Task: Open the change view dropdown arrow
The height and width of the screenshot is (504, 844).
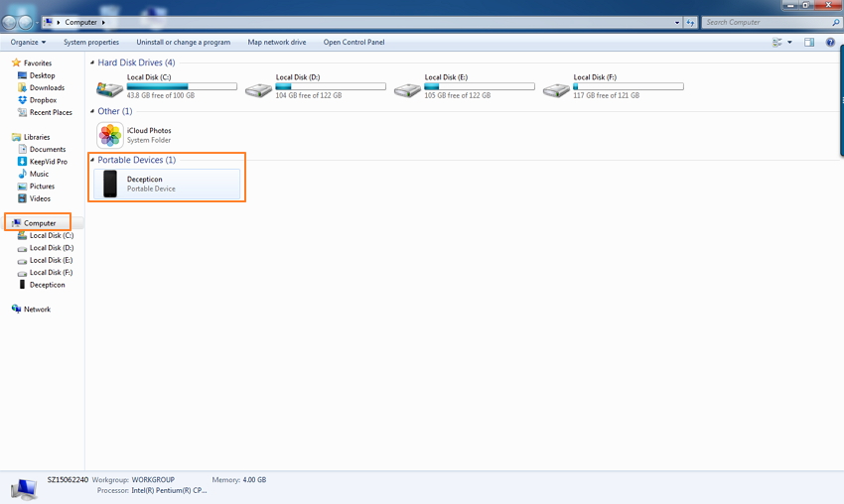Action: click(790, 43)
